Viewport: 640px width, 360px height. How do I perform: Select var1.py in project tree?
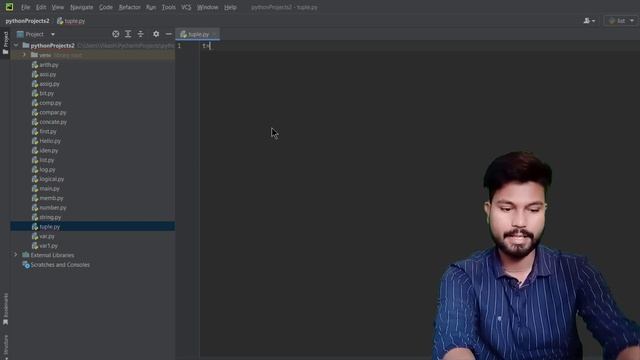point(48,246)
